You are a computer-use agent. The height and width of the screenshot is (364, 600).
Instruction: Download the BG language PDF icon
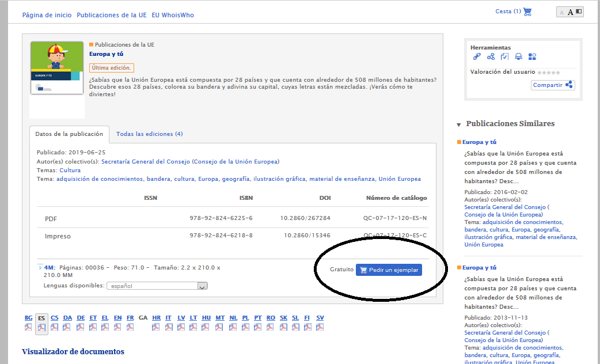(28, 327)
